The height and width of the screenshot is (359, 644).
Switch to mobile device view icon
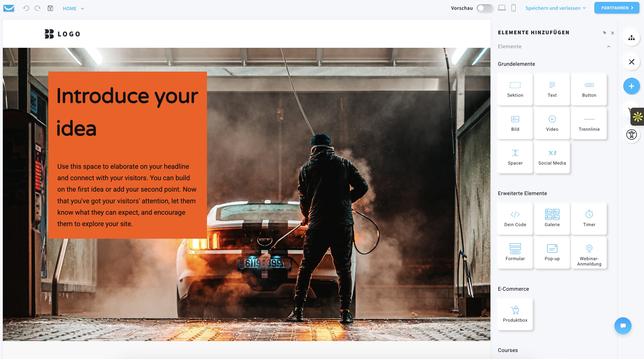pyautogui.click(x=513, y=8)
